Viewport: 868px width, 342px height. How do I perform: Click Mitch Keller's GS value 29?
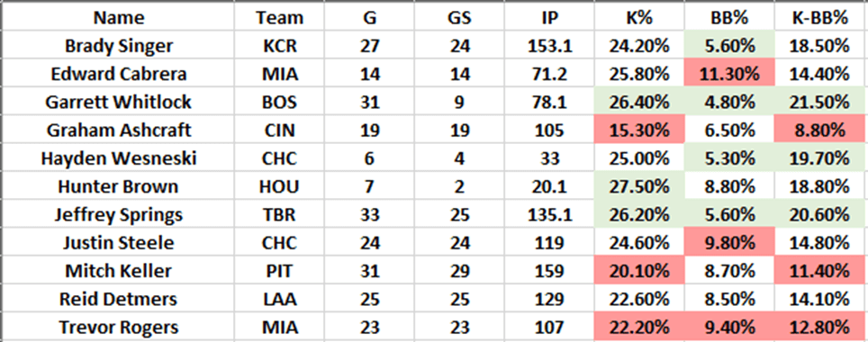pos(459,271)
